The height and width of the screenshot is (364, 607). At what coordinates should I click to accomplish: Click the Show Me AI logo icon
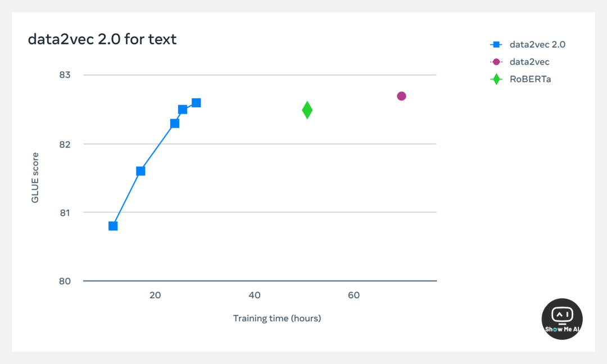pos(562,319)
